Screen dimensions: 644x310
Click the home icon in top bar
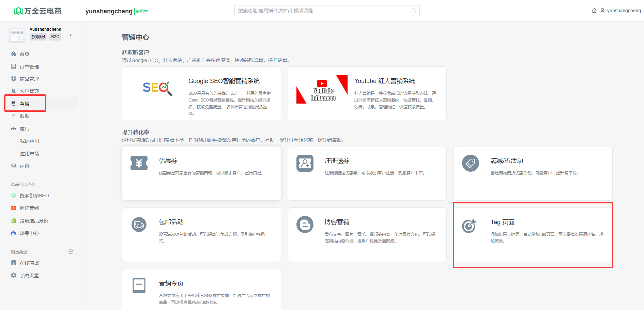click(594, 11)
